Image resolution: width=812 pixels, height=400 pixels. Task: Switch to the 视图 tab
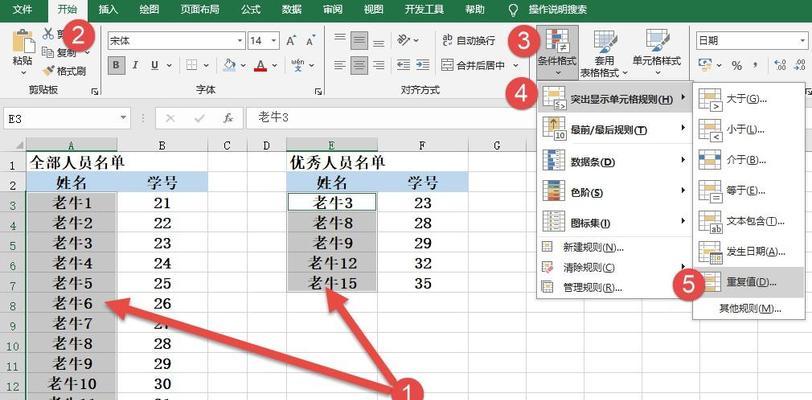[373, 9]
